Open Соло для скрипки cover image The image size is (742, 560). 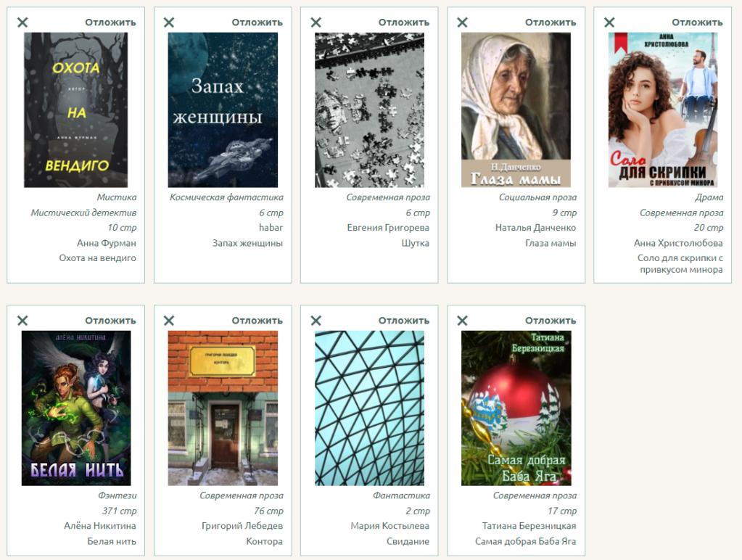coord(663,110)
